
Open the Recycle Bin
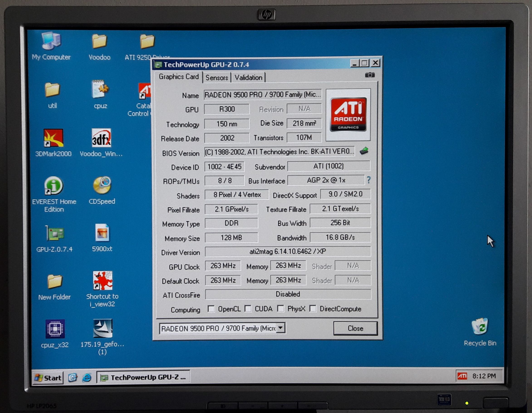480,326
